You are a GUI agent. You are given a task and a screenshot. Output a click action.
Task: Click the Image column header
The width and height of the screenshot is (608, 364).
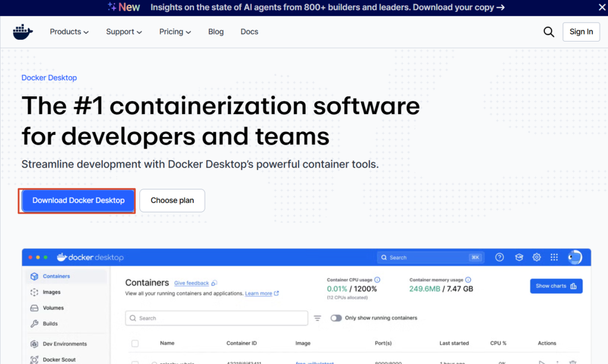[303, 343]
